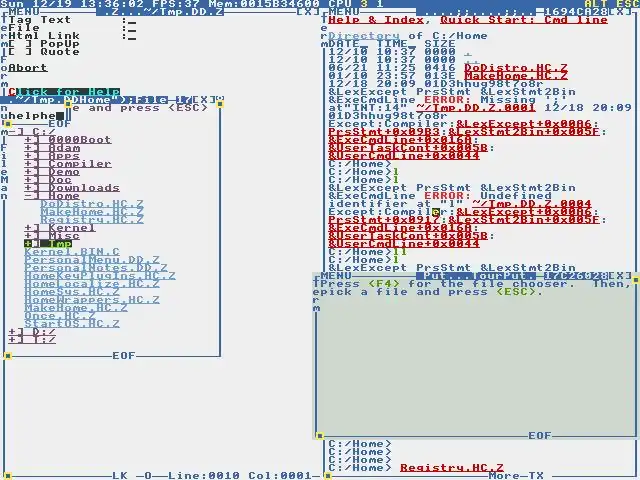Click the Abort button in the form

coord(28,68)
